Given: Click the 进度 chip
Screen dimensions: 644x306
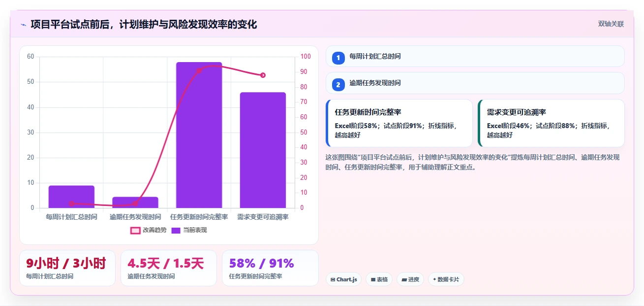Looking at the screenshot, I should click(410, 279).
